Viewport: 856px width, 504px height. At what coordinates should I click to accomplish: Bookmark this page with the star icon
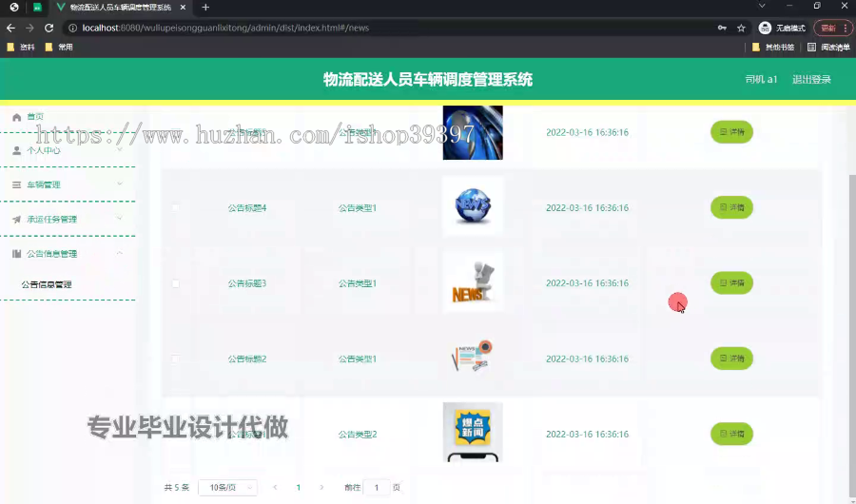click(741, 28)
